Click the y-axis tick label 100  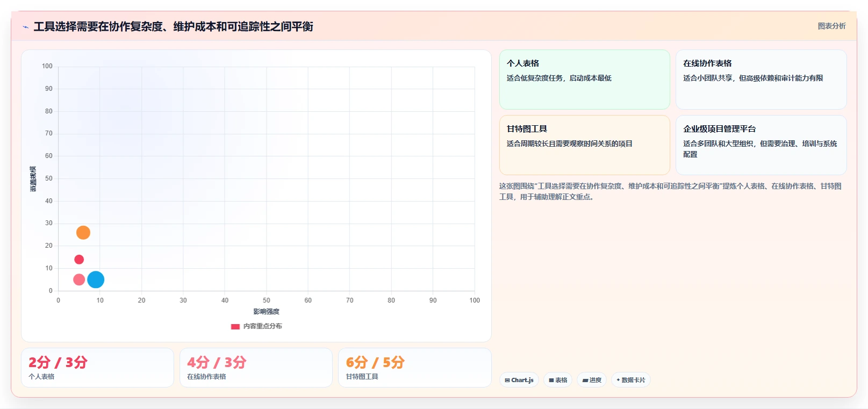[x=47, y=66]
